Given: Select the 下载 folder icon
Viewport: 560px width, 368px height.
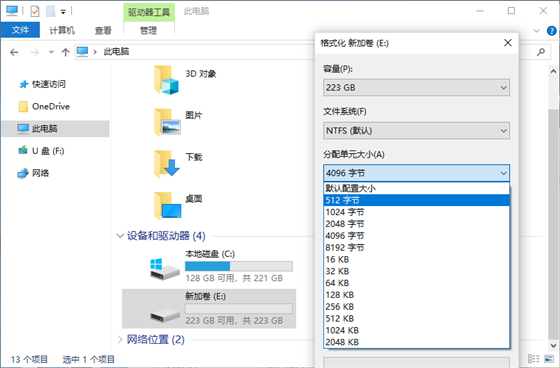Looking at the screenshot, I should [167, 164].
